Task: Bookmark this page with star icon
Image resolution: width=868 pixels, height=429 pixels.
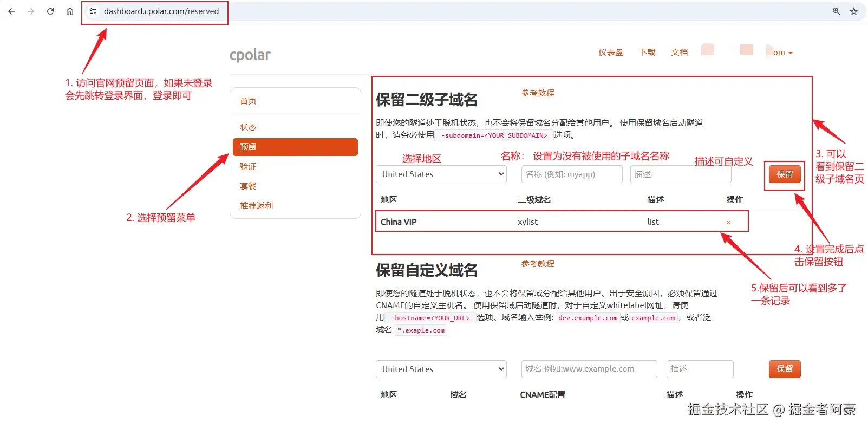Action: tap(854, 11)
